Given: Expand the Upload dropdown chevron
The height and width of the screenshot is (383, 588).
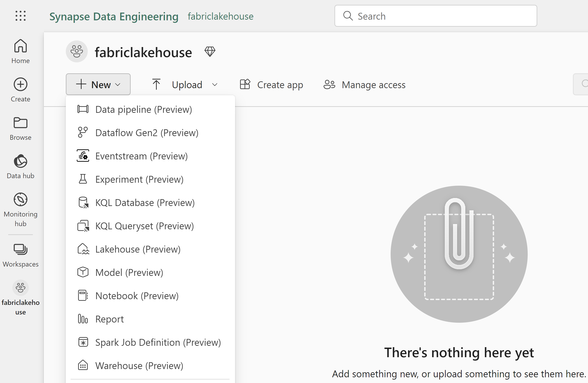Looking at the screenshot, I should coord(215,85).
